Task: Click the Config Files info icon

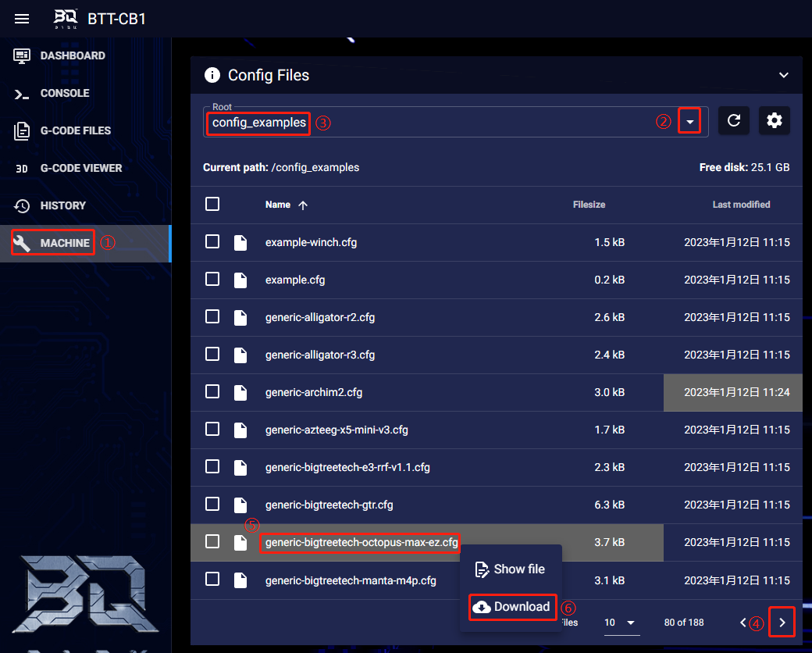Action: pos(212,75)
